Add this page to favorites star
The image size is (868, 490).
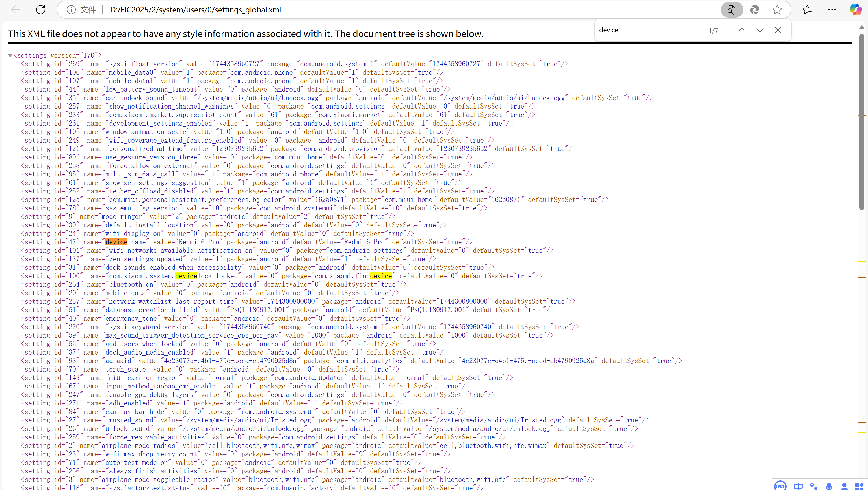[x=777, y=9]
